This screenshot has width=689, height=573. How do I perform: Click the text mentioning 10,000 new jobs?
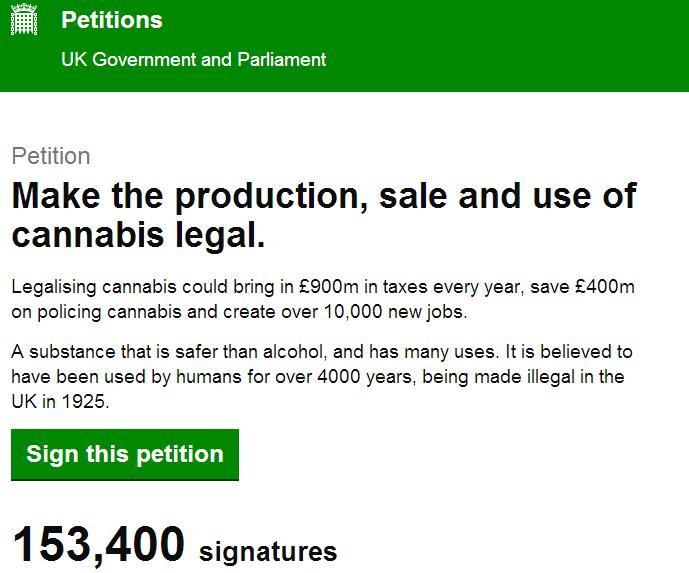(393, 311)
